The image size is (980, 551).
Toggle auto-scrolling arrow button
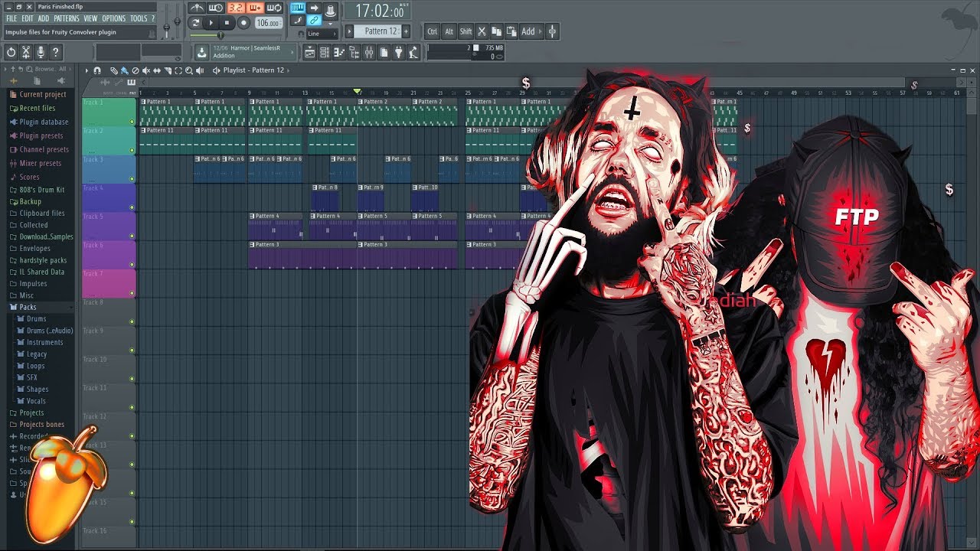[314, 8]
